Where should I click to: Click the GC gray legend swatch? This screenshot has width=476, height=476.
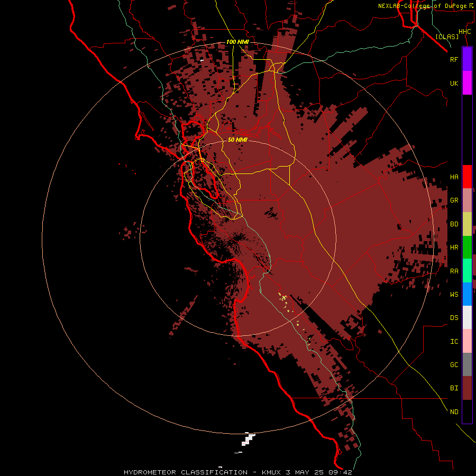click(x=467, y=364)
